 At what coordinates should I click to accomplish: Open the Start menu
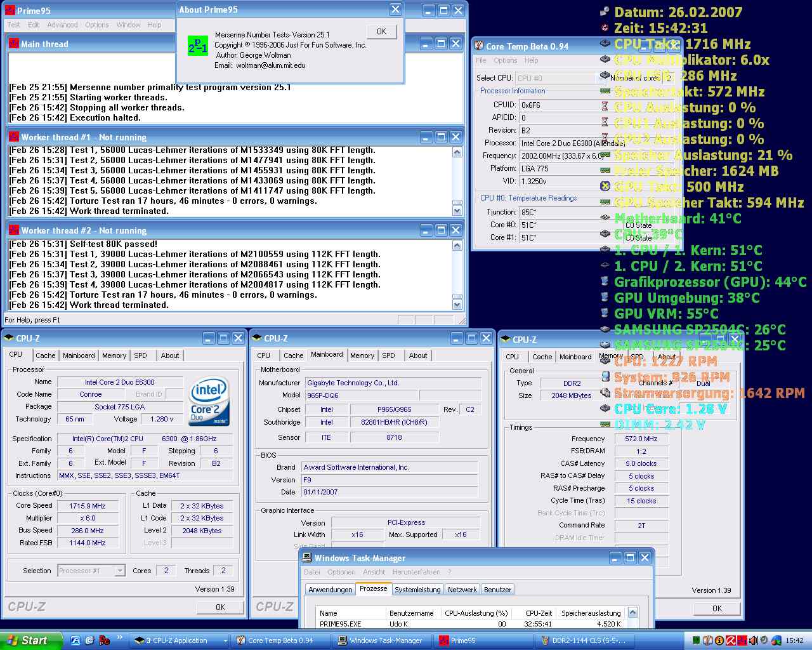[x=30, y=640]
